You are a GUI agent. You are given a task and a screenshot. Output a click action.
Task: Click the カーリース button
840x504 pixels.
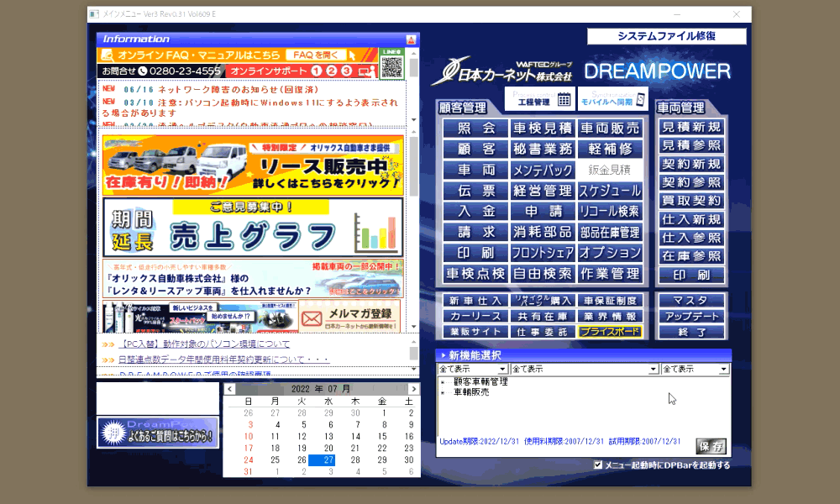(x=475, y=316)
